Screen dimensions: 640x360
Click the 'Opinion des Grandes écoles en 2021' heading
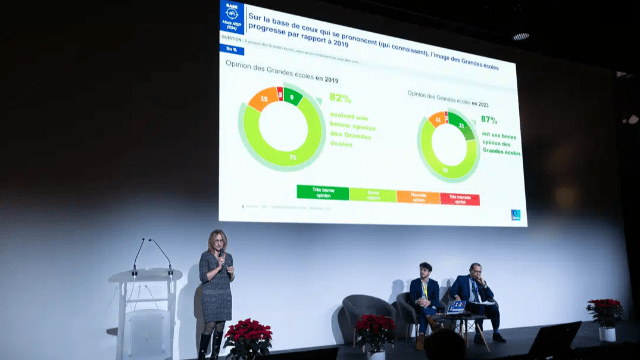(448, 99)
